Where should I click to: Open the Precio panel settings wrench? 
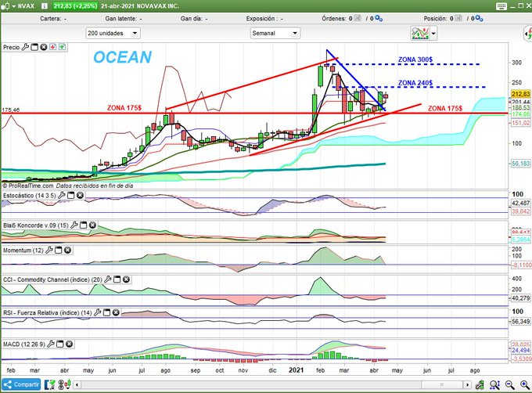point(25,47)
